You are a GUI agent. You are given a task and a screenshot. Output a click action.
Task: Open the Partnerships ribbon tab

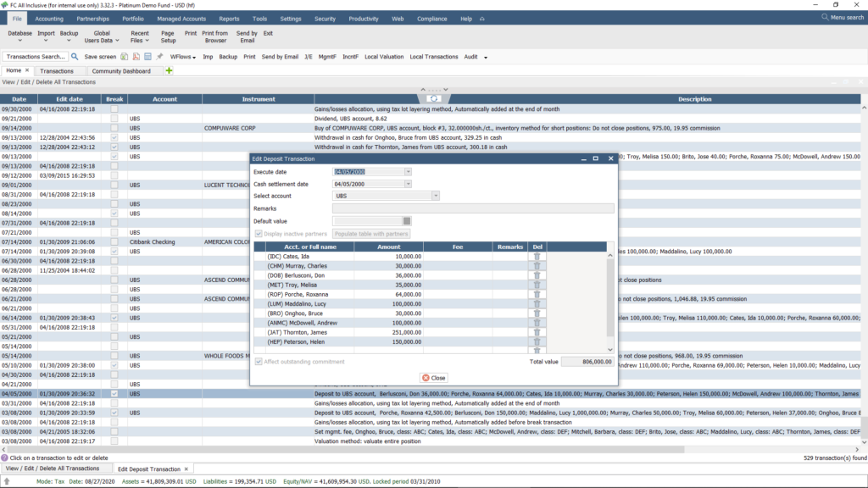tap(92, 18)
